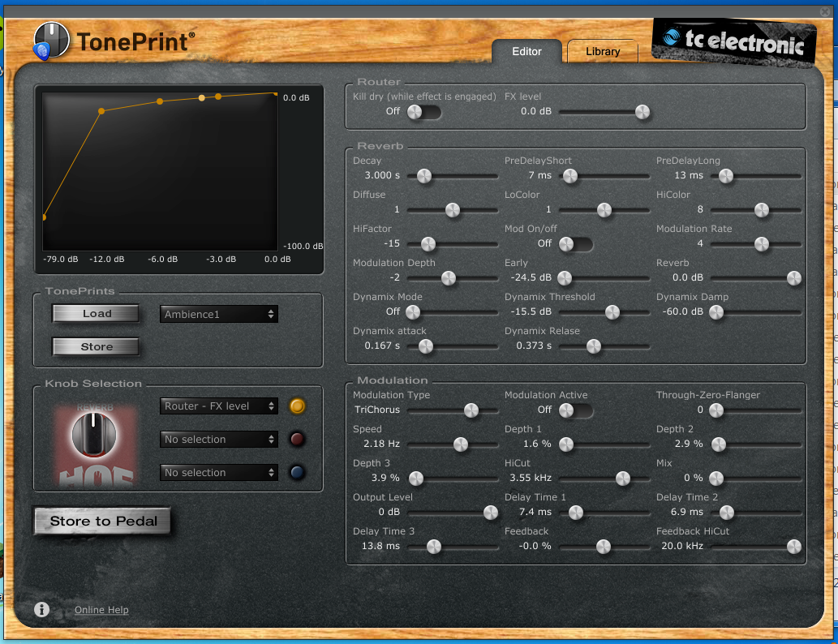Click the Feedback slider handle

click(x=604, y=547)
